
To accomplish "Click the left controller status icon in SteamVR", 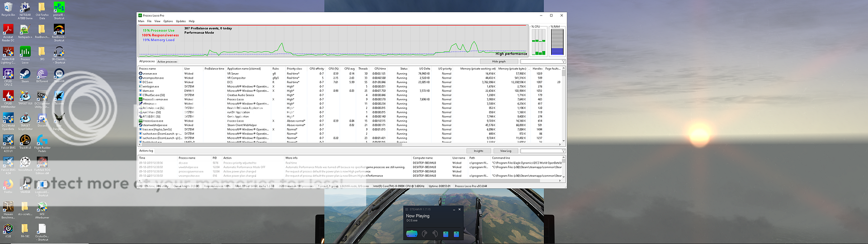I will click(424, 234).
